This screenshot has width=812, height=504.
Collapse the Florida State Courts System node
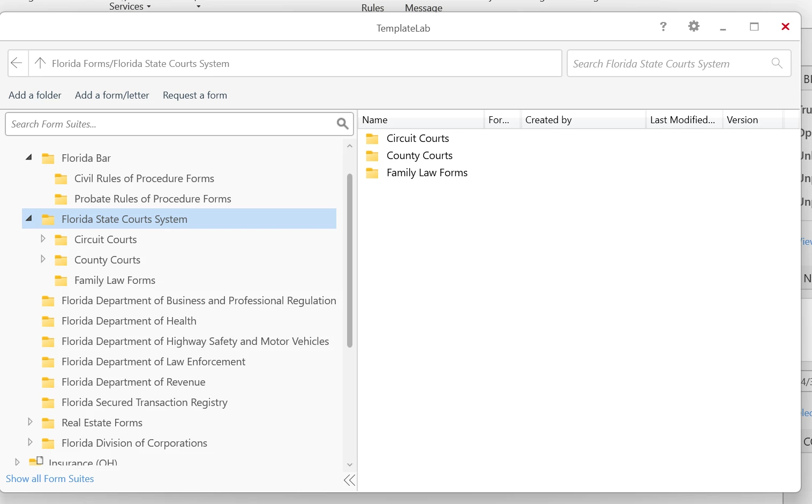coord(29,219)
